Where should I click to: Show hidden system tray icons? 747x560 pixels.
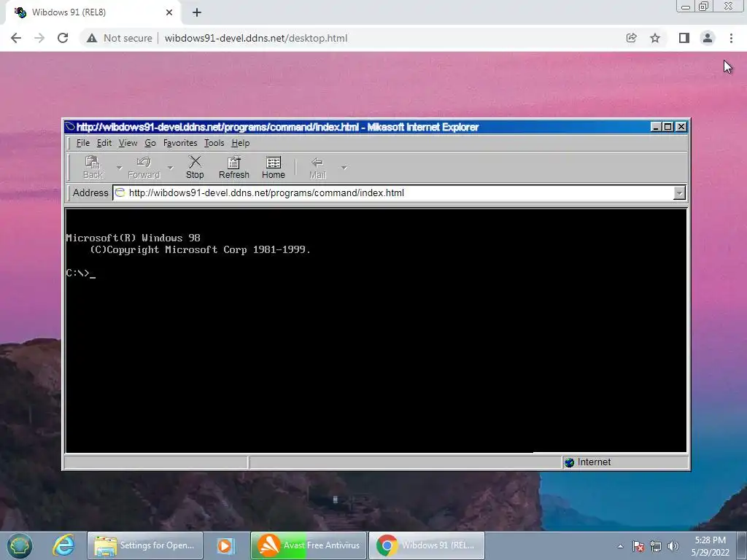620,546
